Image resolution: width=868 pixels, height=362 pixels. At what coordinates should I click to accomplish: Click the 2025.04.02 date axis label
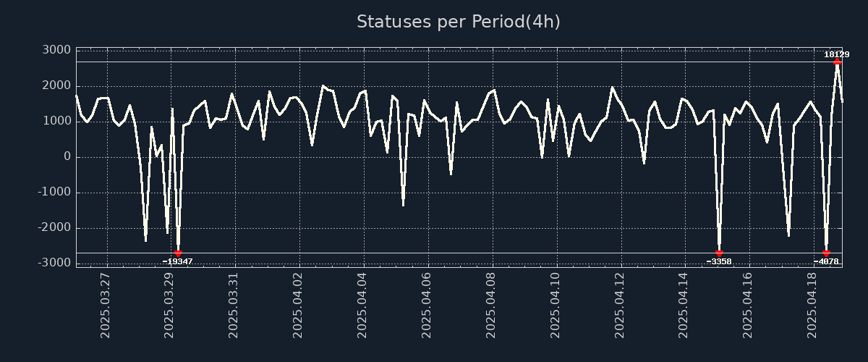click(x=298, y=305)
